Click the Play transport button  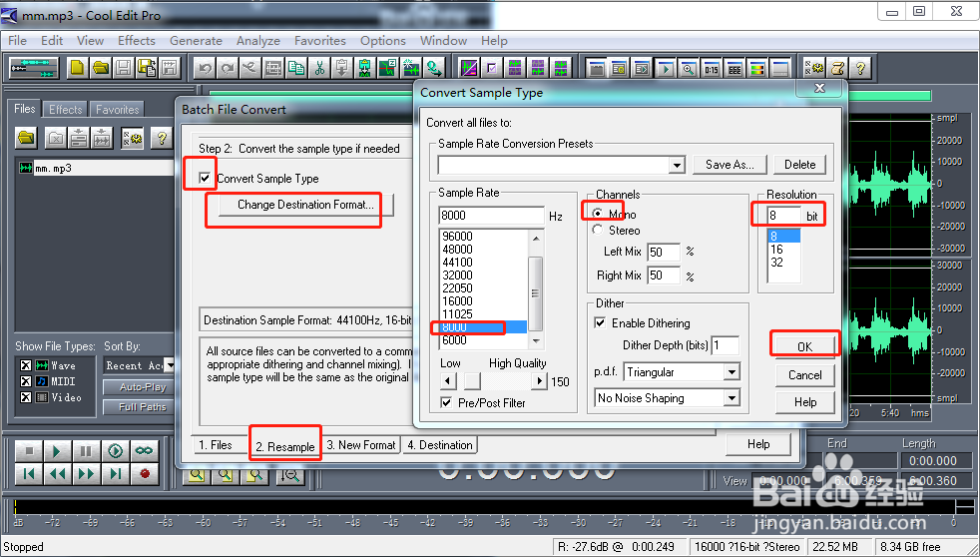[x=57, y=451]
